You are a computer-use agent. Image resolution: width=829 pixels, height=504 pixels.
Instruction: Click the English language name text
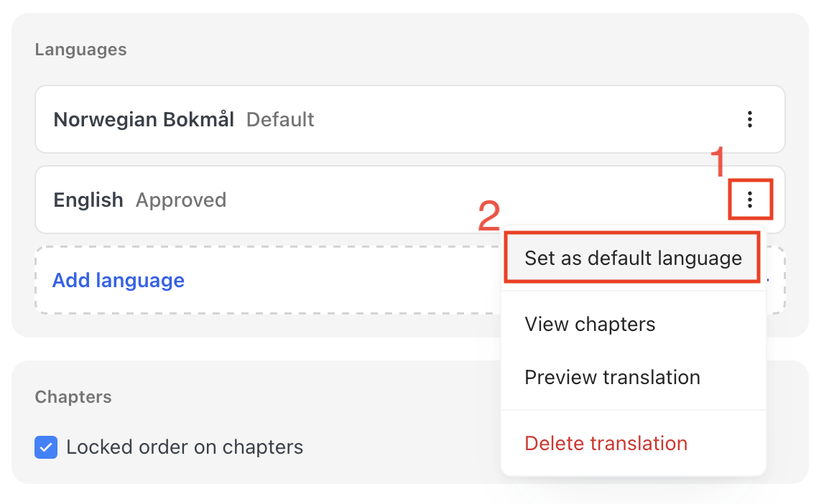[x=88, y=200]
